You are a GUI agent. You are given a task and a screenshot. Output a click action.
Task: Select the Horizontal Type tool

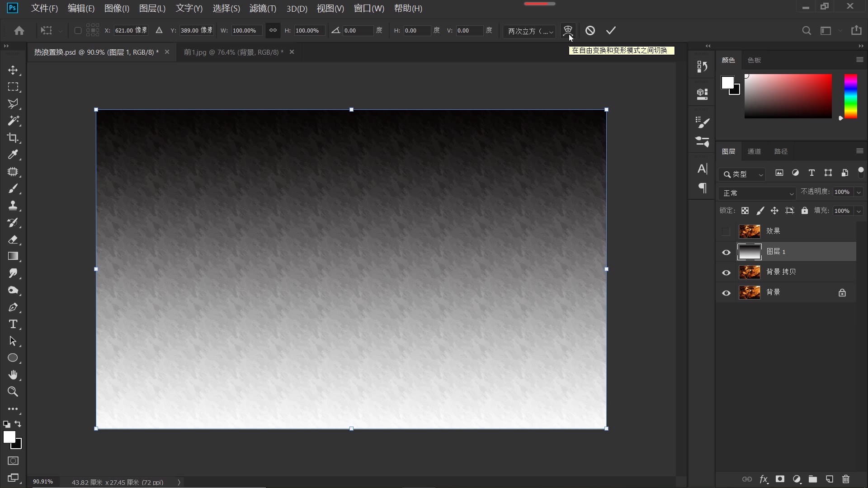click(x=13, y=324)
